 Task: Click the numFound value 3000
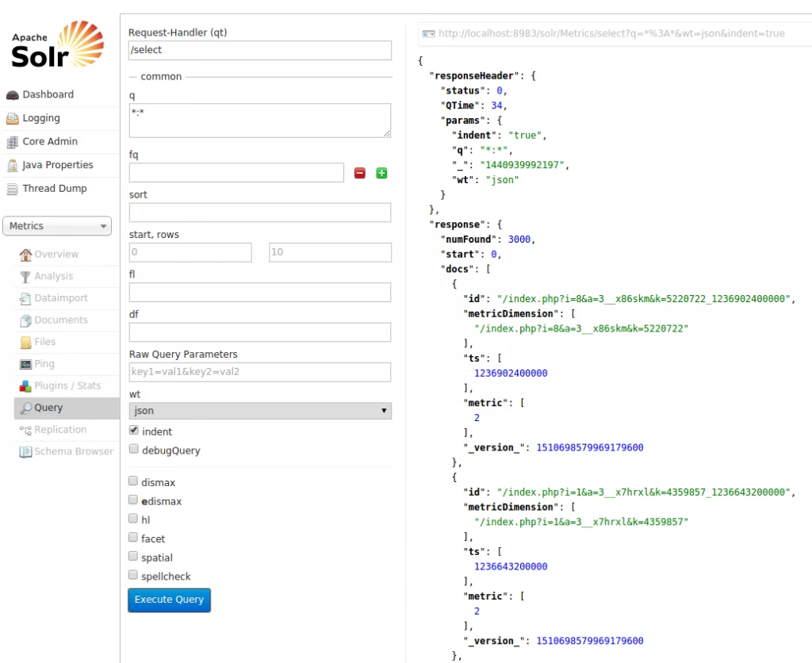(519, 240)
